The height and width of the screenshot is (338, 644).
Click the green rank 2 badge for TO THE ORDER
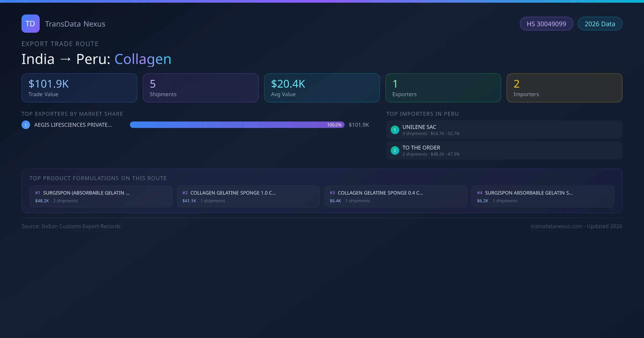(x=395, y=150)
